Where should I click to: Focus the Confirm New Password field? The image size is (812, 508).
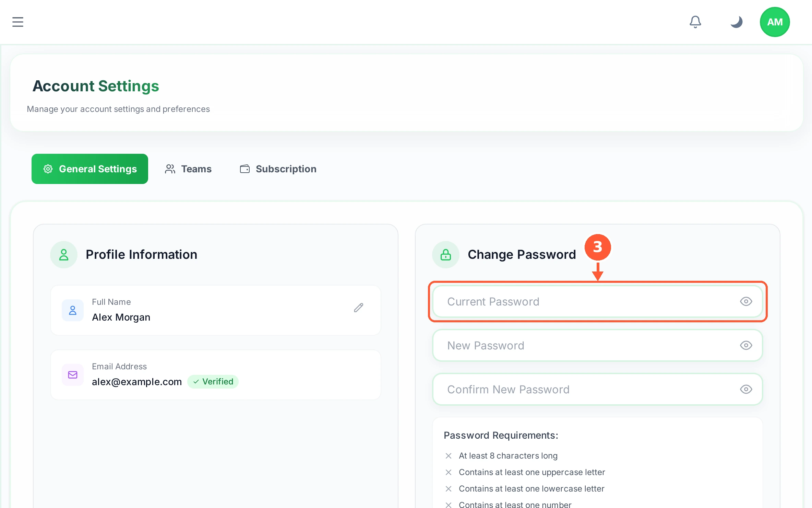click(598, 389)
